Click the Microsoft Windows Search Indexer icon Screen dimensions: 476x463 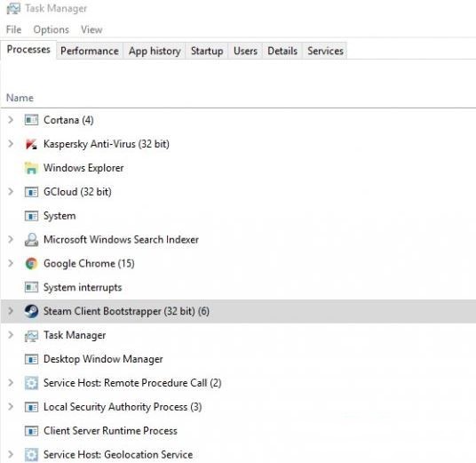click(31, 240)
